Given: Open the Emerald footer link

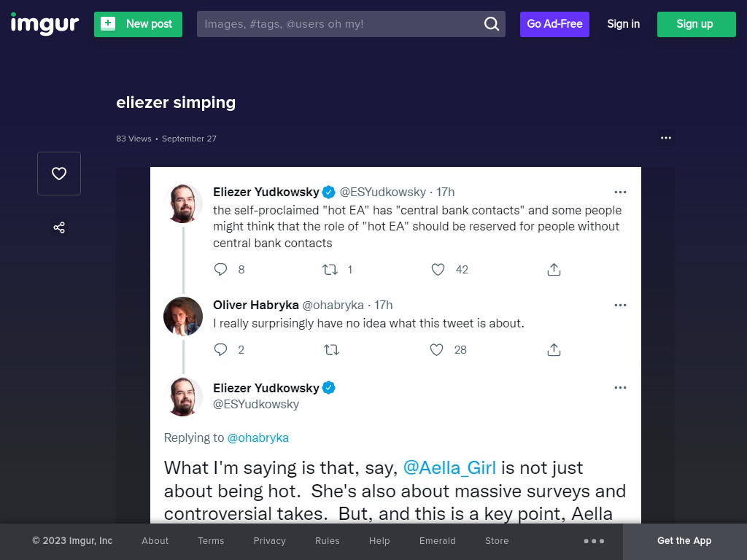Looking at the screenshot, I should [x=438, y=541].
